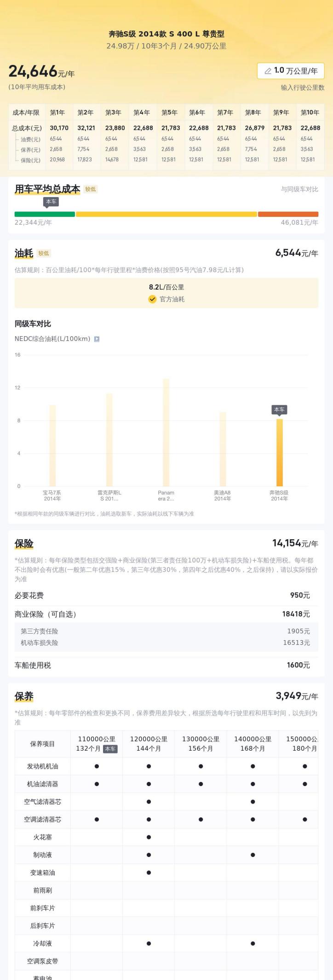Click the 输入行驶公里数 text
Screen dimensions: 333x980
(303, 87)
